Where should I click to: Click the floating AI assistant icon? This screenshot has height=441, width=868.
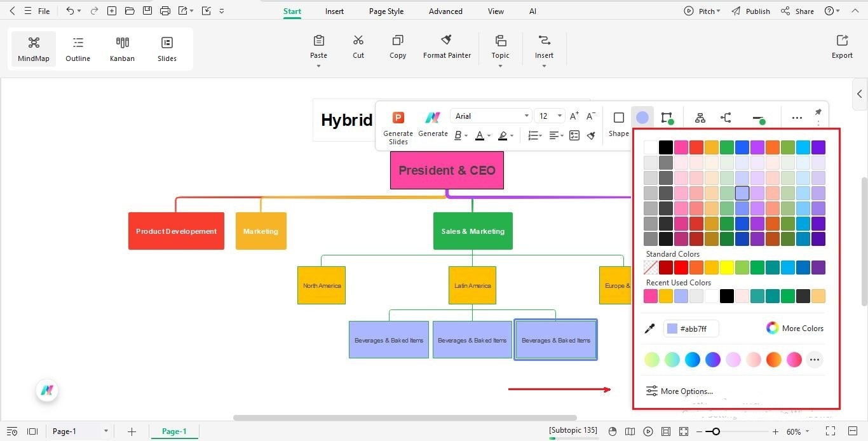point(47,390)
